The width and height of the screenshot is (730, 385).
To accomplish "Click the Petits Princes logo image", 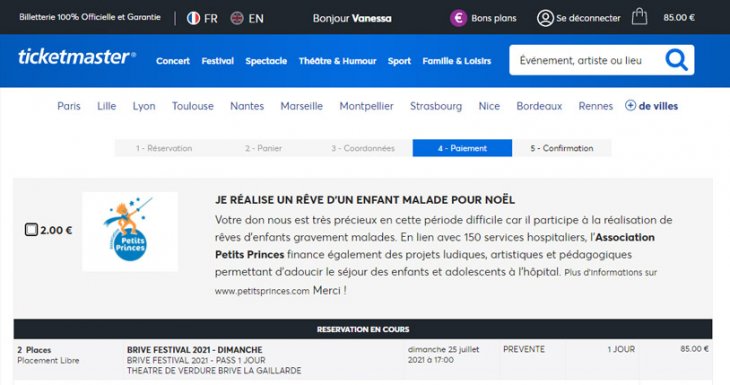I will point(130,231).
